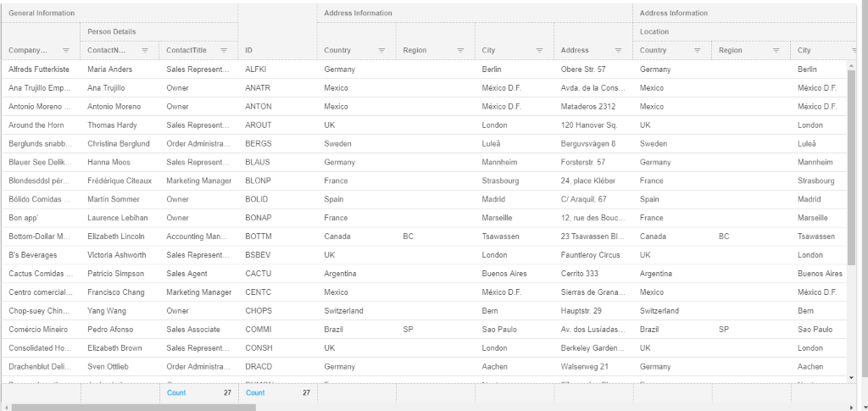
Task: Click the ContactTitle column filter icon
Action: (x=224, y=51)
